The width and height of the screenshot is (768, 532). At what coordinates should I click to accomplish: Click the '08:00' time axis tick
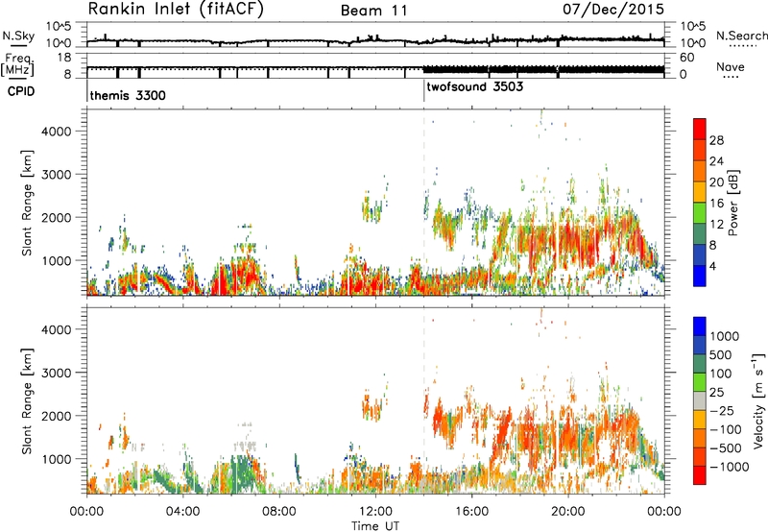(279, 512)
